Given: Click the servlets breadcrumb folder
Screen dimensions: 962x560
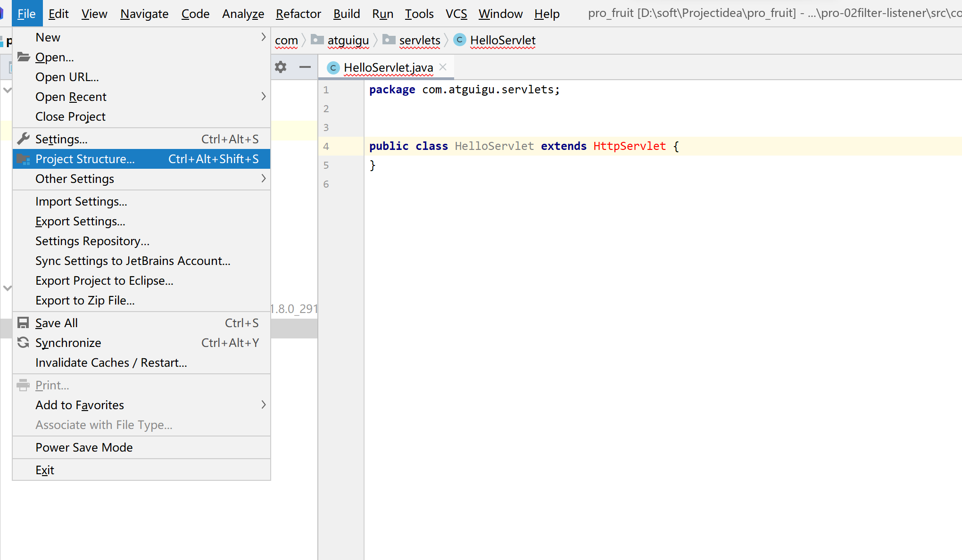Looking at the screenshot, I should pyautogui.click(x=412, y=41).
